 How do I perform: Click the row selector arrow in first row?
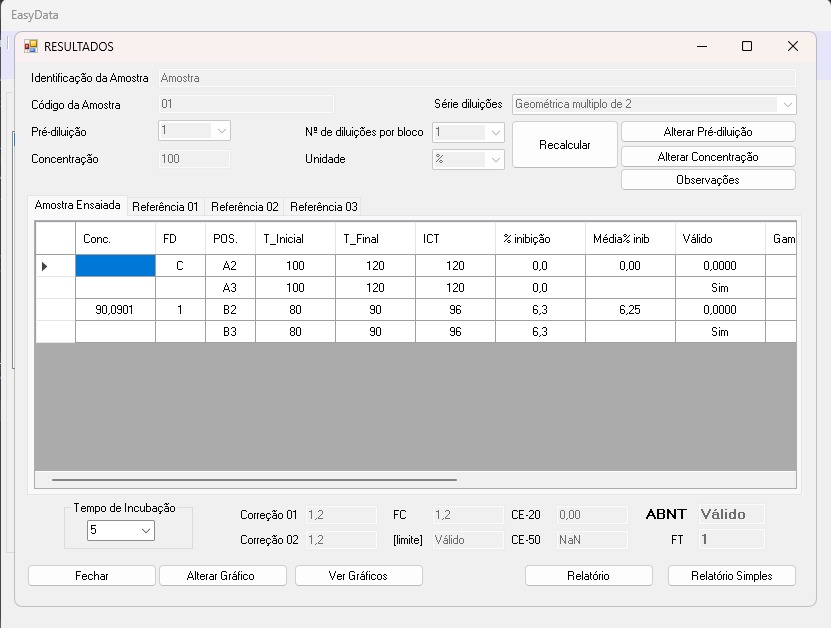44,266
